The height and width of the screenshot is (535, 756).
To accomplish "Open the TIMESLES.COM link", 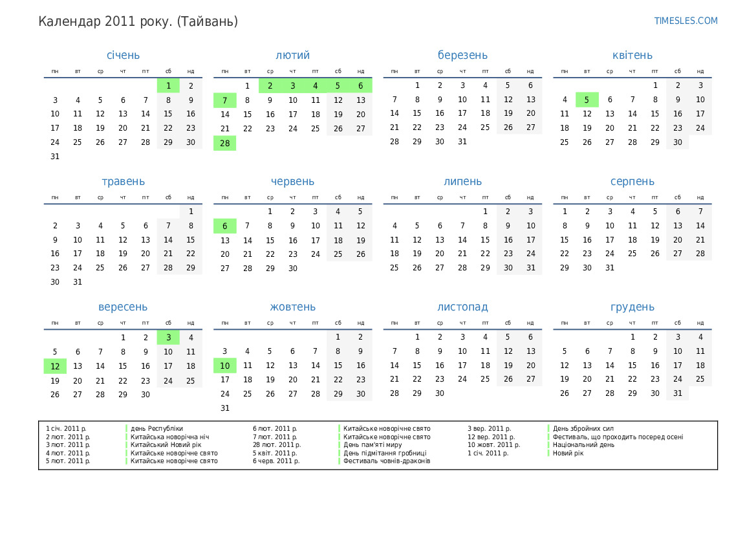I will coord(686,21).
